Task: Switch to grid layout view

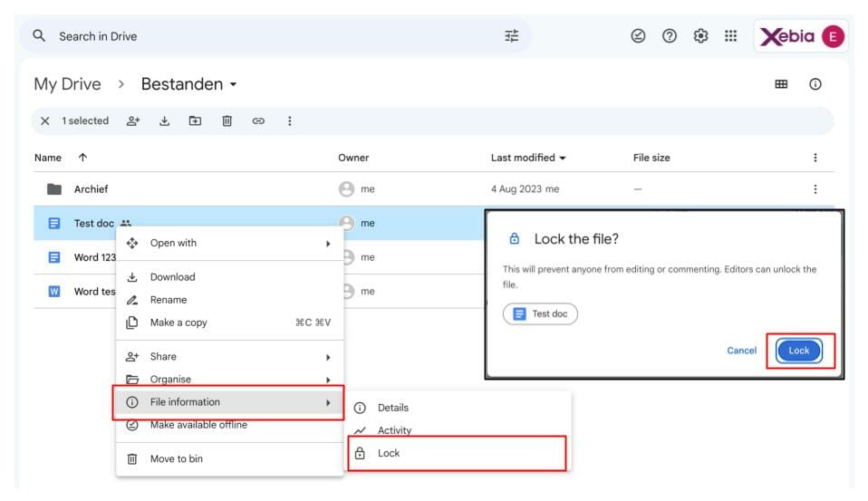Action: coord(781,84)
